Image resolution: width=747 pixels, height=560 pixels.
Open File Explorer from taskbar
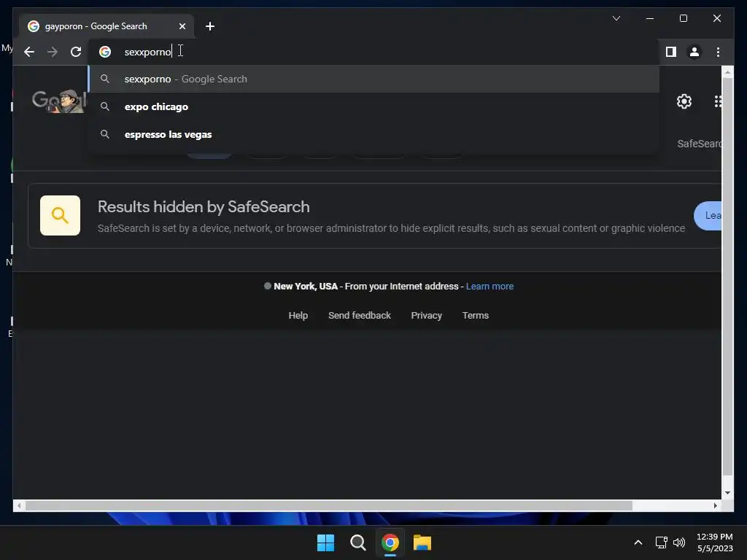tap(422, 542)
